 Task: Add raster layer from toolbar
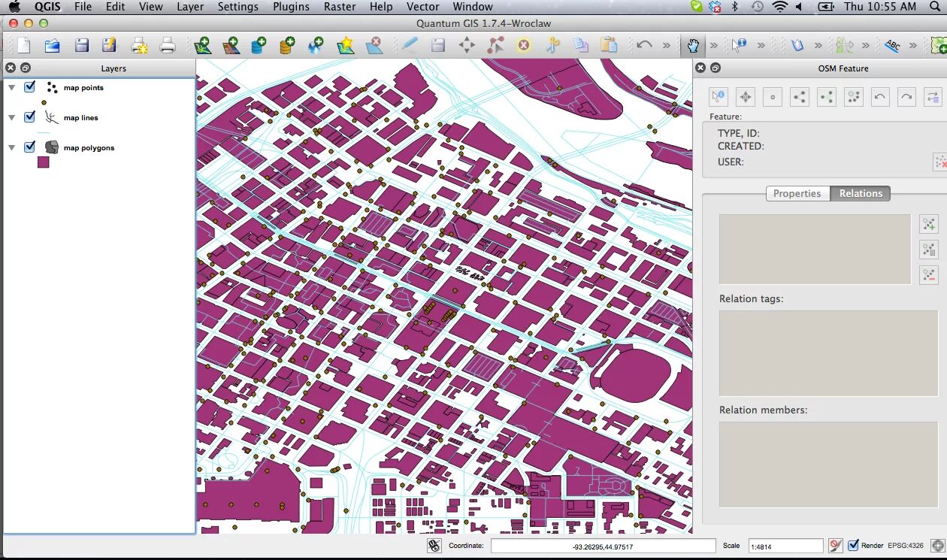(230, 46)
